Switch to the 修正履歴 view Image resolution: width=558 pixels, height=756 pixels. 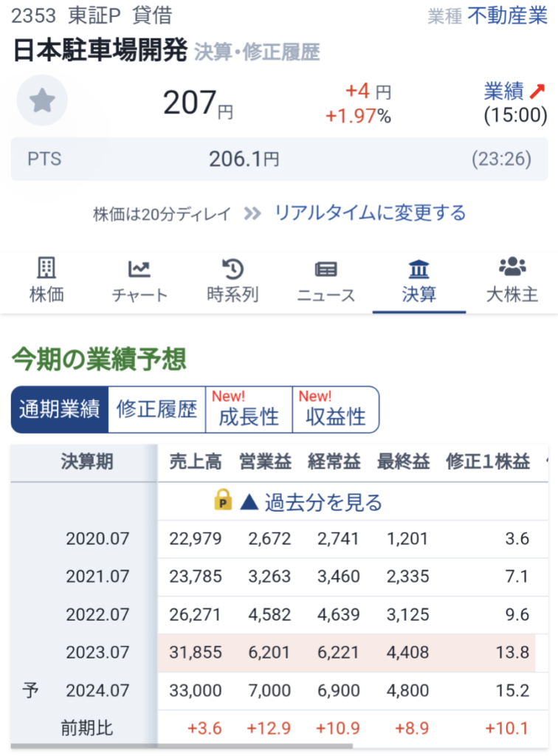156,410
